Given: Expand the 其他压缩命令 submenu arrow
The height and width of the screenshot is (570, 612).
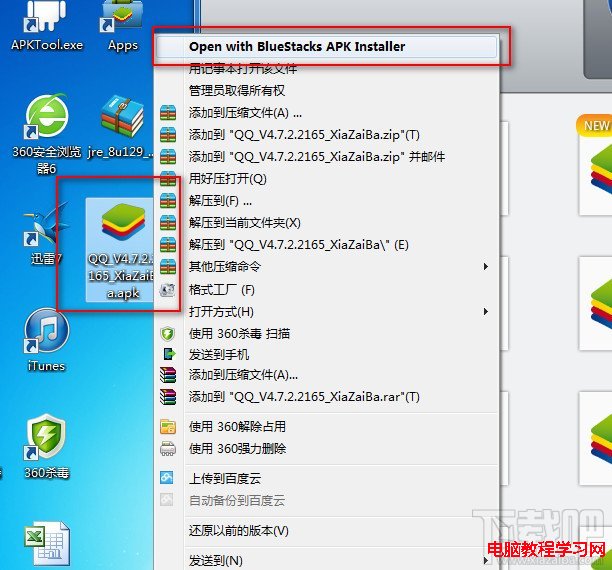Looking at the screenshot, I should coord(486,266).
